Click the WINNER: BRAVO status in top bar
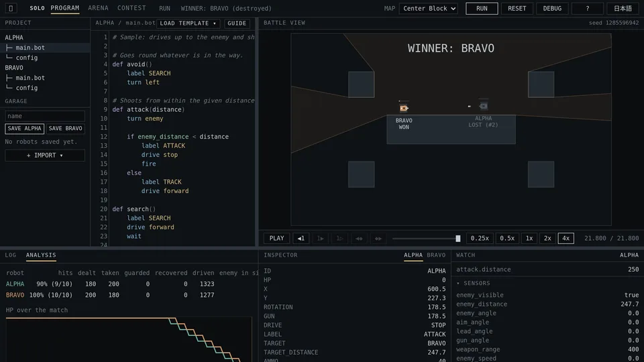 point(226,8)
